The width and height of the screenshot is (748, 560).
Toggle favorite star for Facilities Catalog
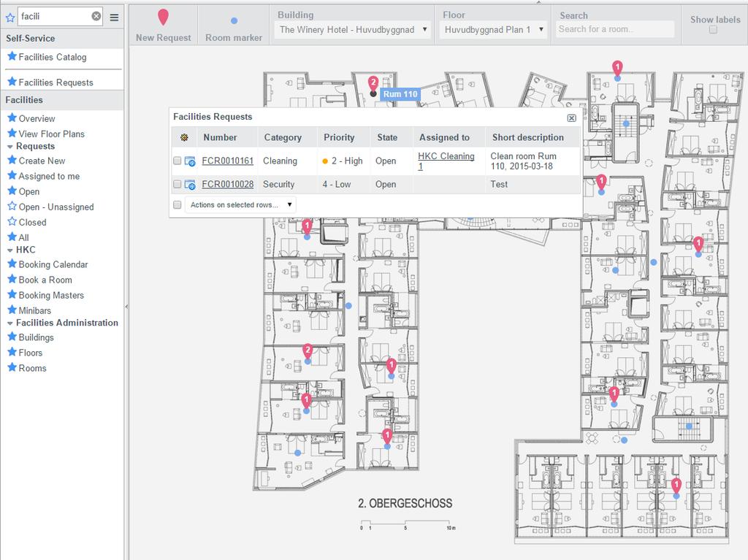click(12, 56)
